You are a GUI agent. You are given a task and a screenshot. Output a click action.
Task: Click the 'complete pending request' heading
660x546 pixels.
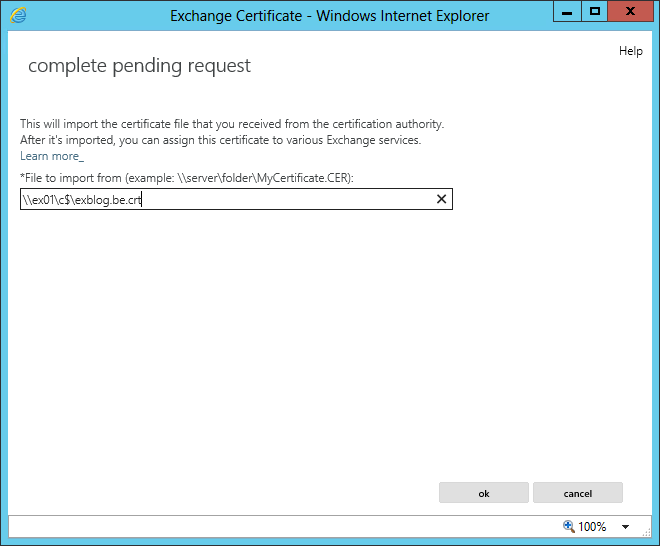(139, 66)
